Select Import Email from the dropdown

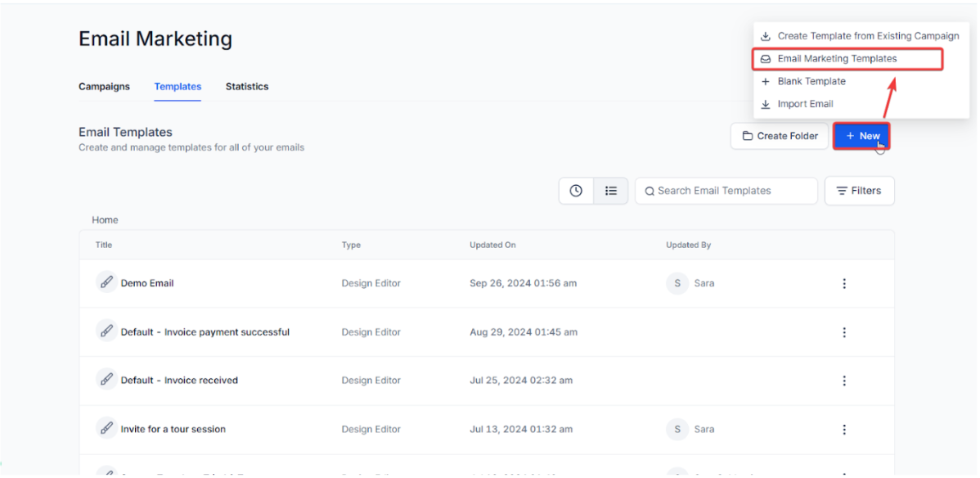pyautogui.click(x=805, y=104)
